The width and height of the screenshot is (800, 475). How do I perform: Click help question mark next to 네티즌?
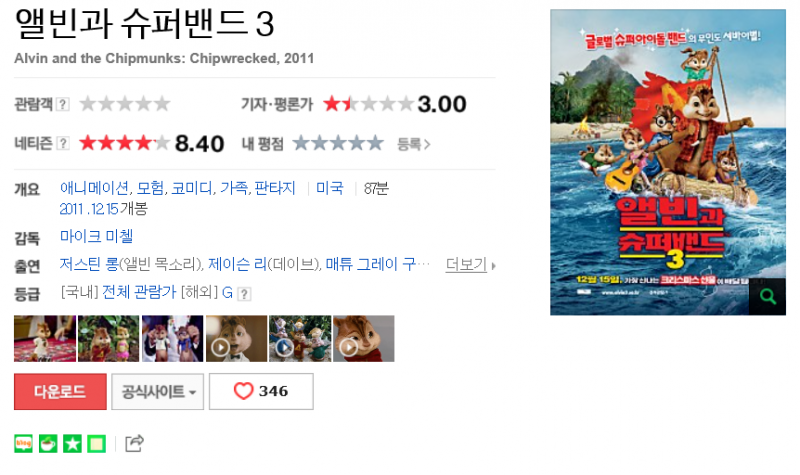pyautogui.click(x=62, y=143)
